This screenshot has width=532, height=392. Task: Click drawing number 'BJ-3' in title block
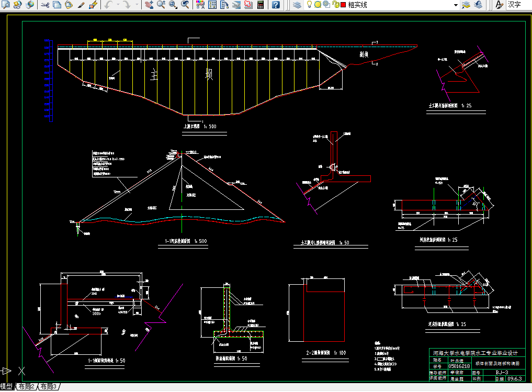point(502,372)
